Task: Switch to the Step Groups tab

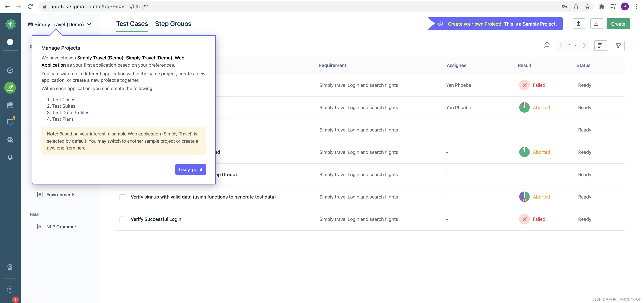Action: [173, 24]
